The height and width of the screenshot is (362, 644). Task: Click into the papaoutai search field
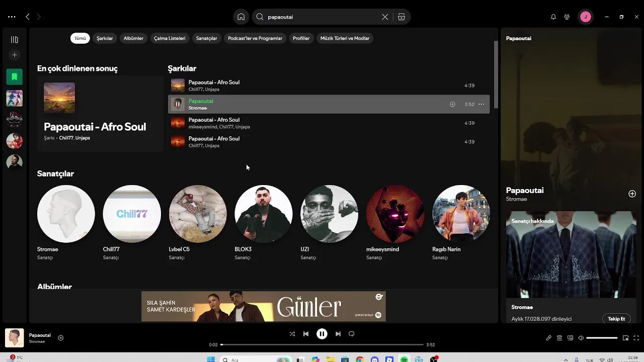click(322, 17)
